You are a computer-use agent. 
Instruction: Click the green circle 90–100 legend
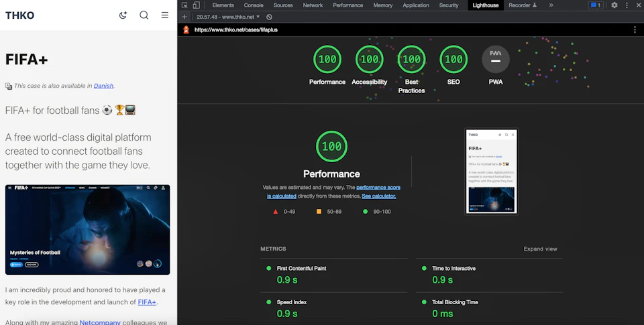(376, 211)
